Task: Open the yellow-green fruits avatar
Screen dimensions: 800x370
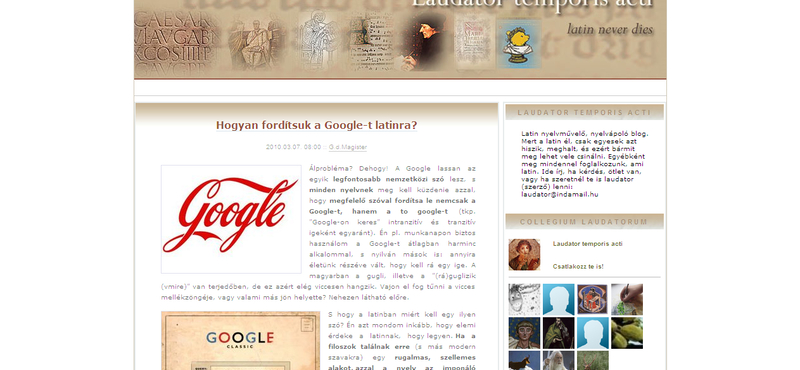Action: (x=627, y=333)
